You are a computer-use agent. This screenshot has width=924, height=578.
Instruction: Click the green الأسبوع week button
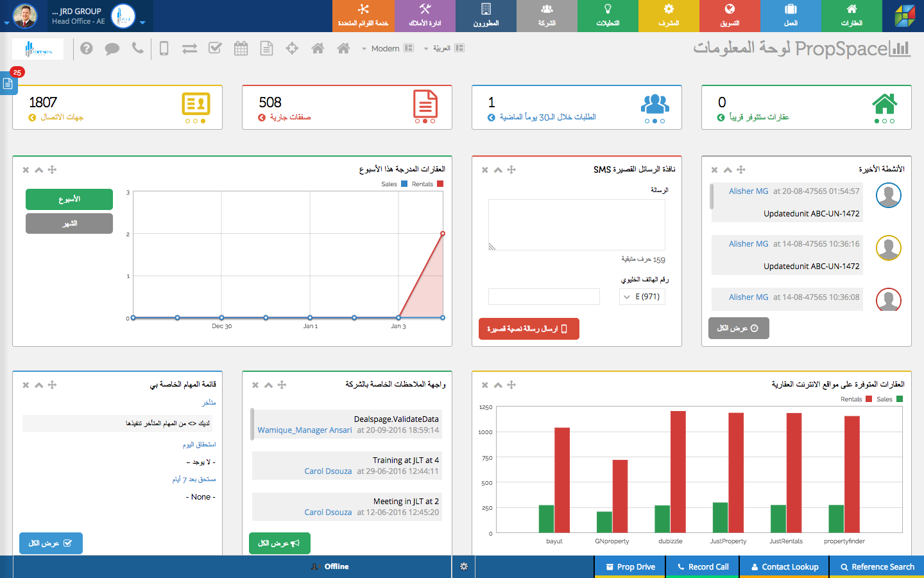(69, 199)
